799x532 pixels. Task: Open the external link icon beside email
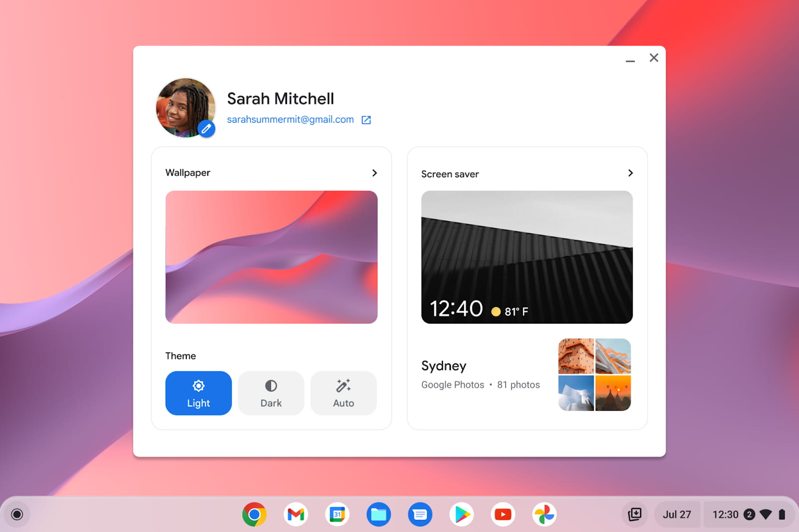tap(366, 120)
